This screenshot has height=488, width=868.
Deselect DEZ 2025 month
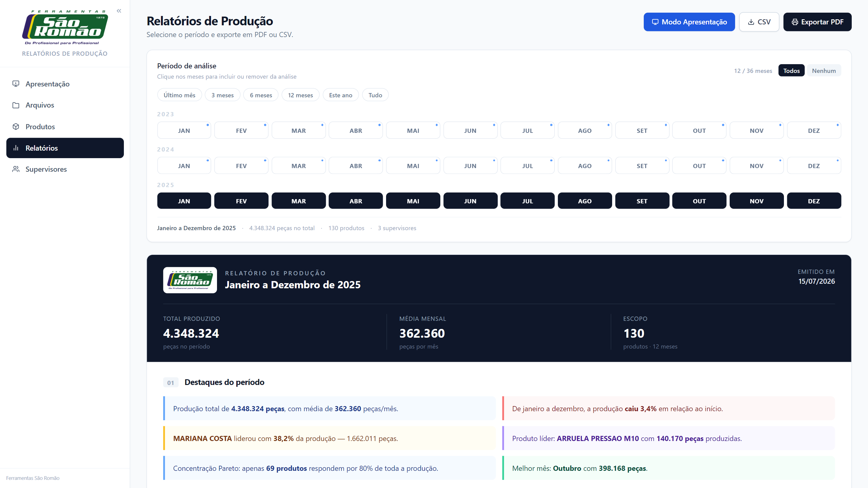[814, 201]
